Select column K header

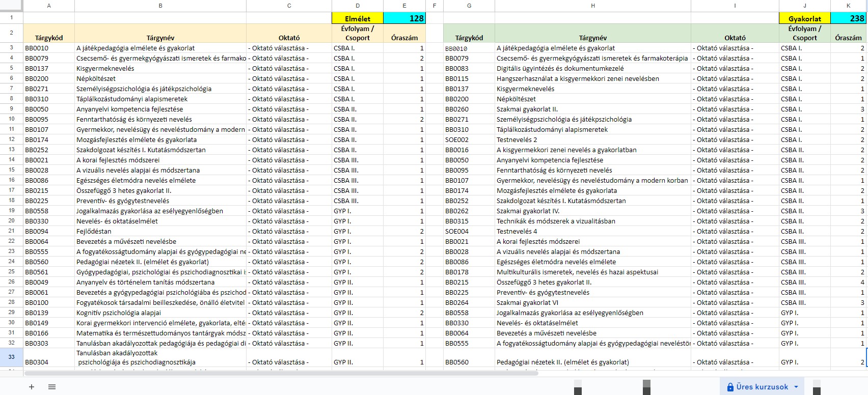pyautogui.click(x=849, y=6)
